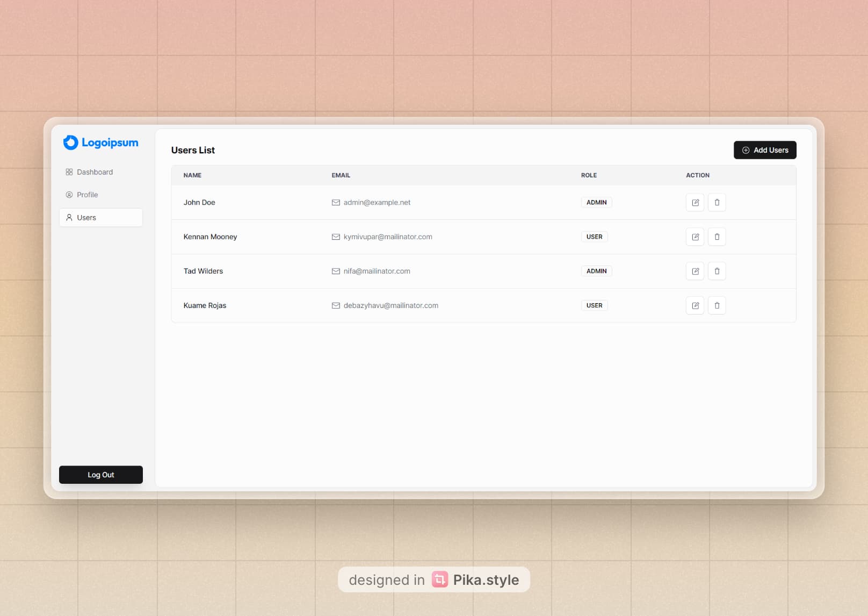This screenshot has width=868, height=616.
Task: Select the Users person icon in sidebar
Action: 69,217
